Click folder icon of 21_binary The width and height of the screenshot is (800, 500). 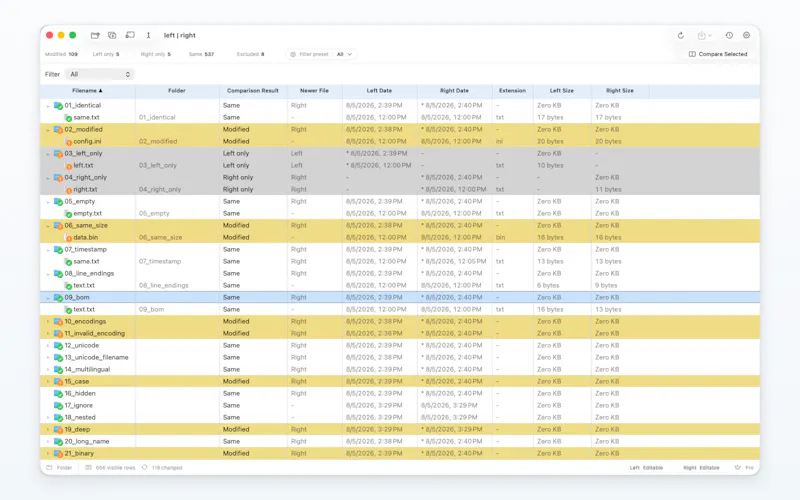[58, 454]
